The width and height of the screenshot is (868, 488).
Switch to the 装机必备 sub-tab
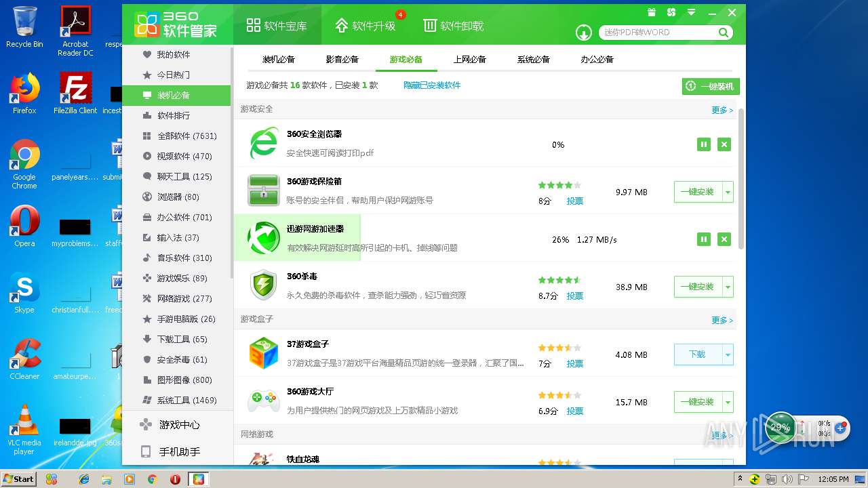(279, 60)
